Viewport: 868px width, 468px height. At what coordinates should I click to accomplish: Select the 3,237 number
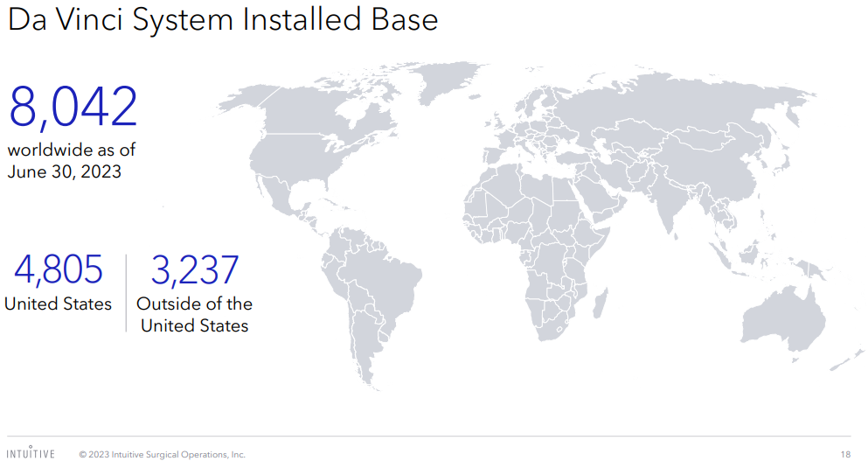click(194, 269)
